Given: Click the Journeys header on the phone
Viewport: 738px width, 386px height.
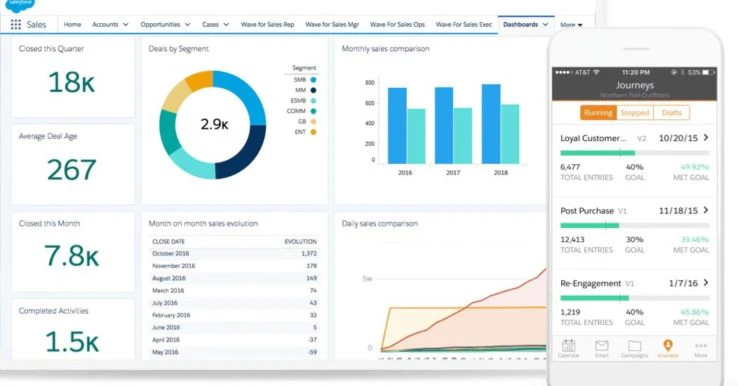Looking at the screenshot, I should point(634,85).
